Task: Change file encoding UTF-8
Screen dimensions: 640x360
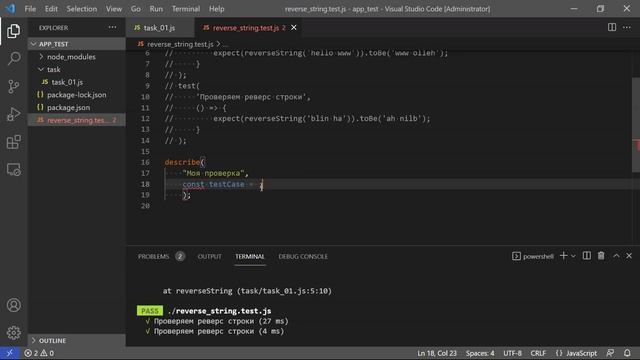Action: [512, 353]
